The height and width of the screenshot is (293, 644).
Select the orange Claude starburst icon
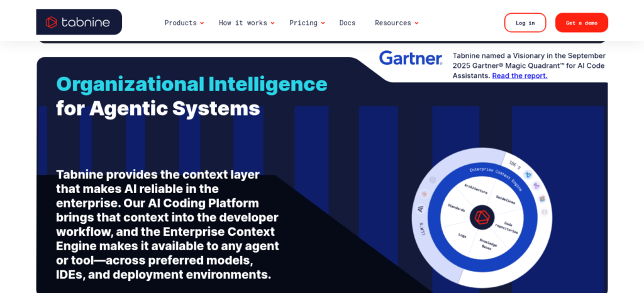pos(425,194)
